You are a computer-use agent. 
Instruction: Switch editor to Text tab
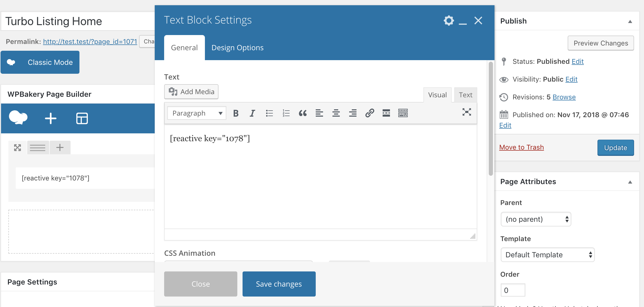pos(465,95)
